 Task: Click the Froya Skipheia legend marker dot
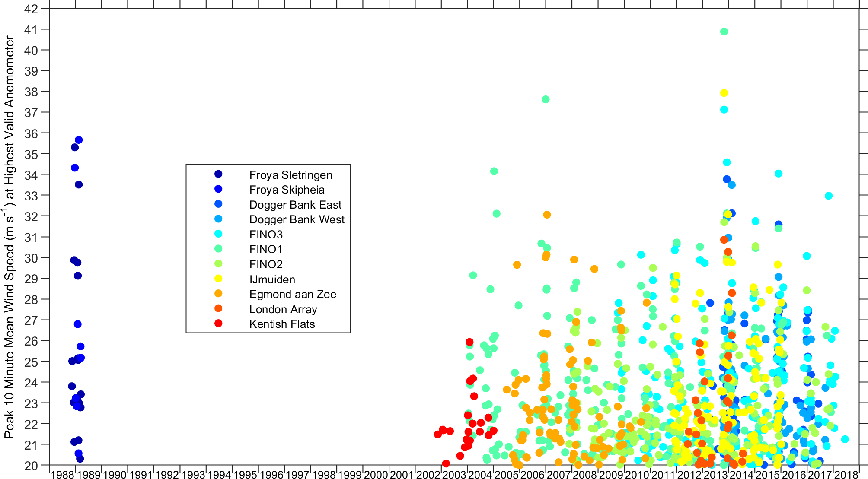coord(218,189)
